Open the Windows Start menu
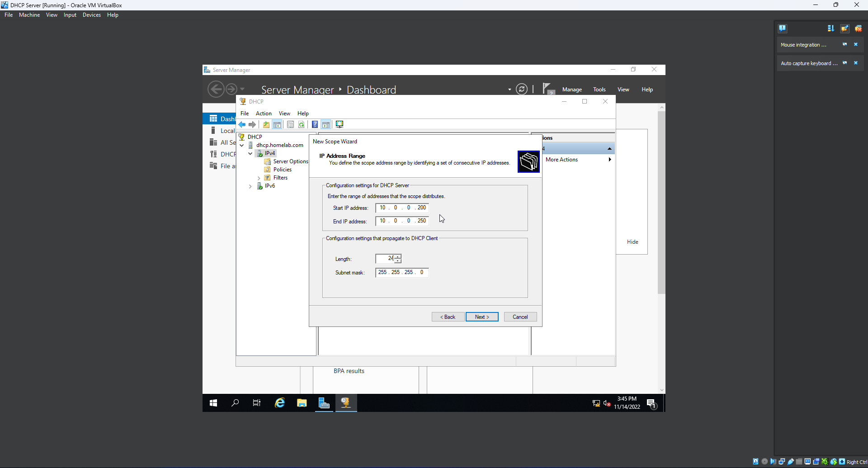Viewport: 868px width, 468px height. (213, 403)
